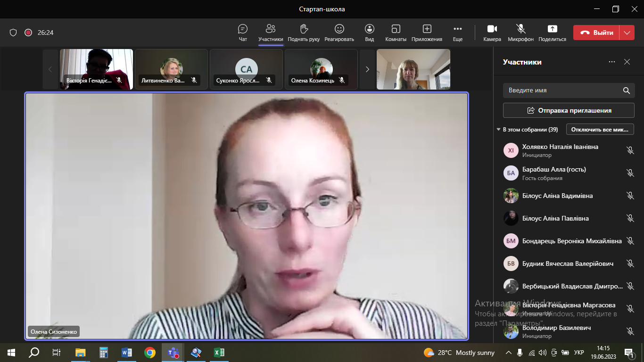Image resolution: width=644 pixels, height=362 pixels.
Task: Click the 'Введите имя' search field
Action: coord(563,90)
